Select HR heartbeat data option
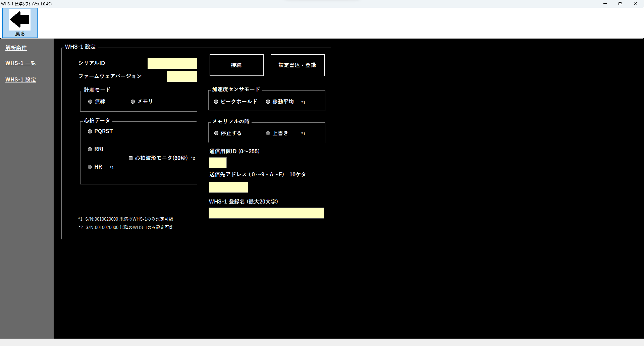 (90, 167)
